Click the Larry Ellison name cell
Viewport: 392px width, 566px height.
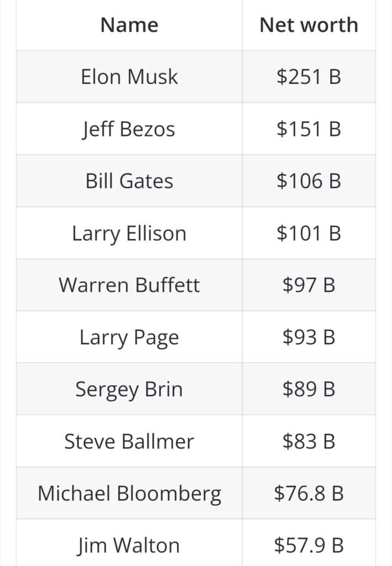[129, 234]
